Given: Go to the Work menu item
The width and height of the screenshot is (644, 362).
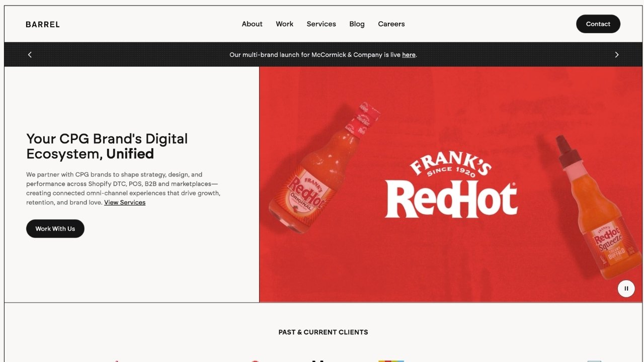Looking at the screenshot, I should (x=284, y=24).
